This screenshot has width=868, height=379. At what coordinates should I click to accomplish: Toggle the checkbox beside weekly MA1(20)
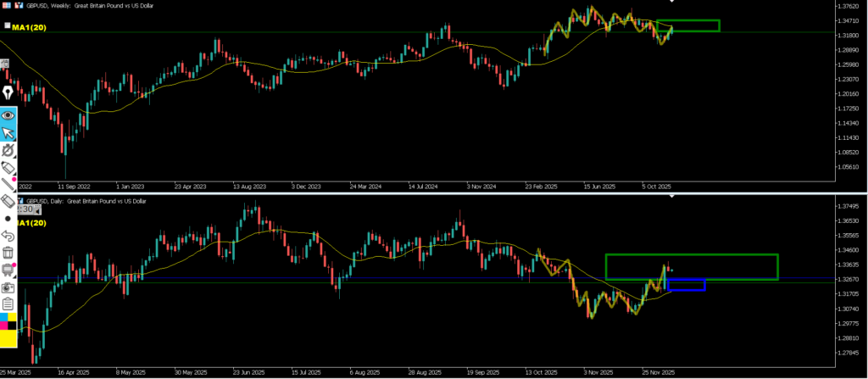coord(8,26)
